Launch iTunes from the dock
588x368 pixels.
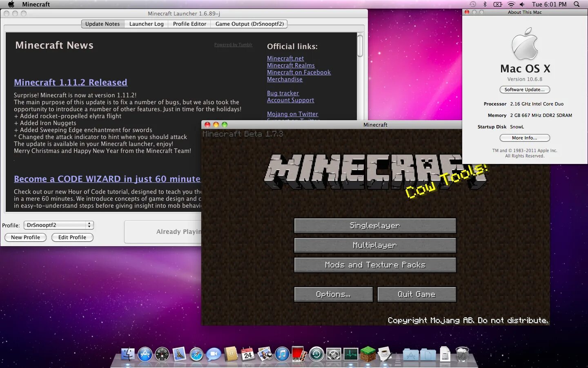(282, 354)
